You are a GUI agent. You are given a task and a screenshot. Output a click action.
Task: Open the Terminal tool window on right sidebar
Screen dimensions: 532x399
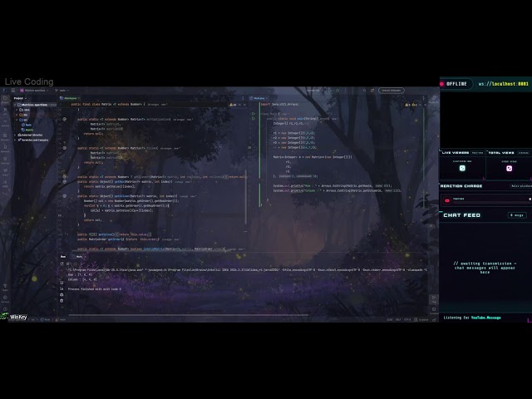coord(434,309)
